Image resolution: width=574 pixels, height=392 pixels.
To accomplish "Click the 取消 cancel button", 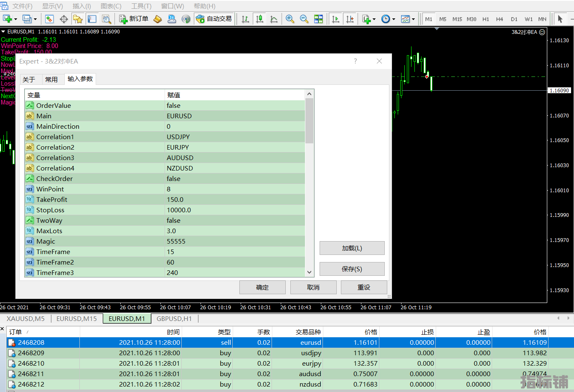I will pos(313,287).
